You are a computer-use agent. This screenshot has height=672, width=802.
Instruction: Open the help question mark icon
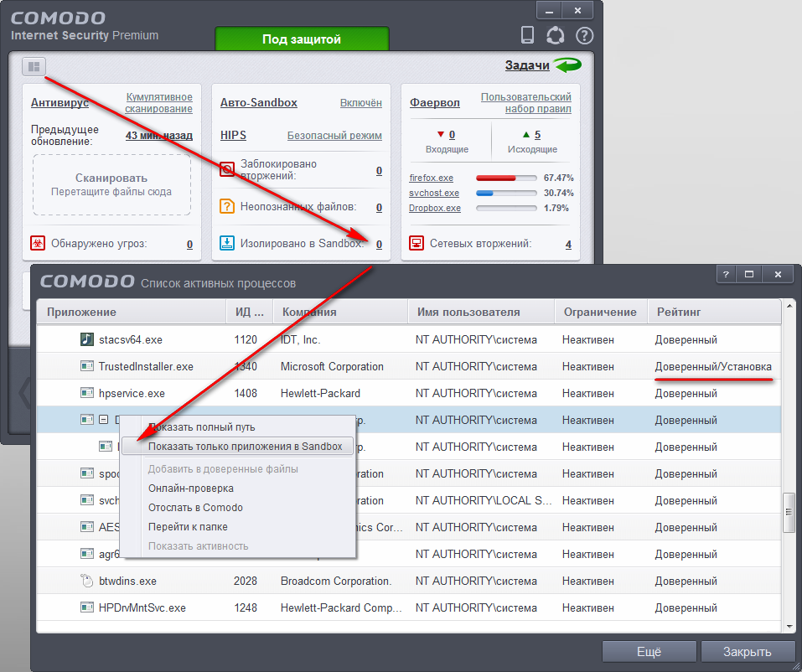point(584,36)
